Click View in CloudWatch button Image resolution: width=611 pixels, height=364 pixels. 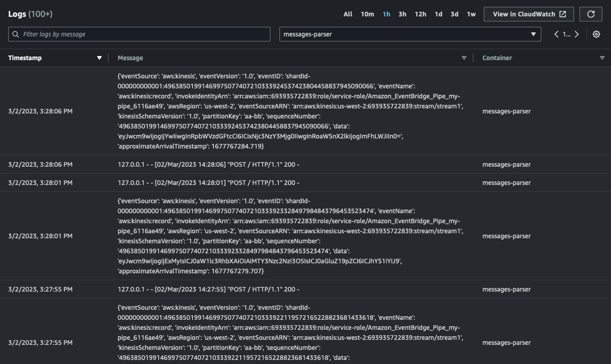pyautogui.click(x=529, y=14)
